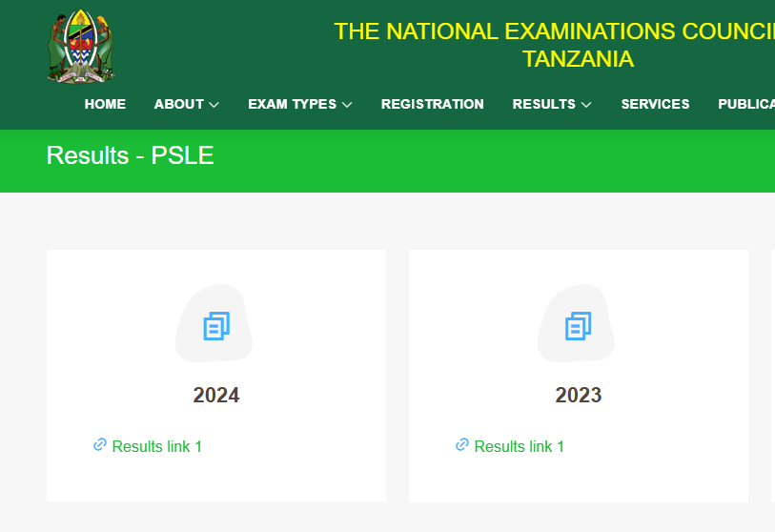Screen dimensions: 775x532
Task: Click the 2024 year heading
Action: pyautogui.click(x=216, y=395)
